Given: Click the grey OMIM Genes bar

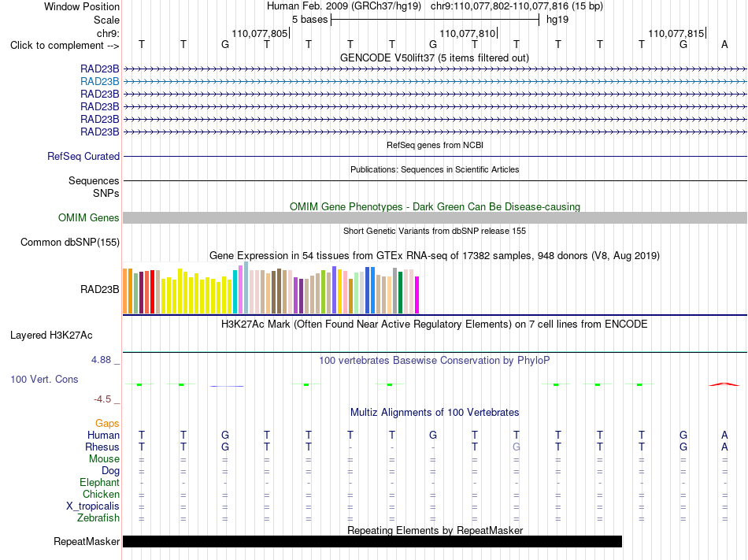Looking at the screenshot, I should point(435,218).
